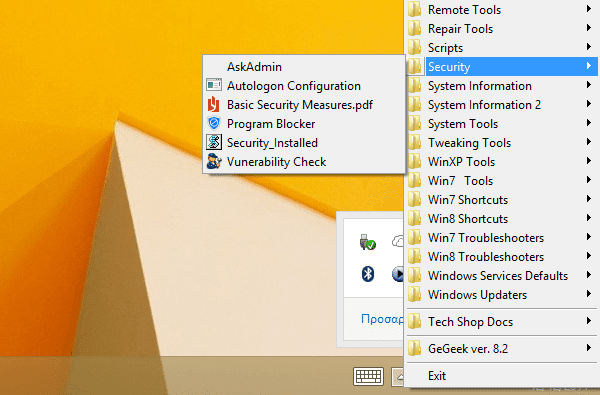Open Basic Security Measures.pdf
This screenshot has height=395, width=600.
click(x=304, y=104)
